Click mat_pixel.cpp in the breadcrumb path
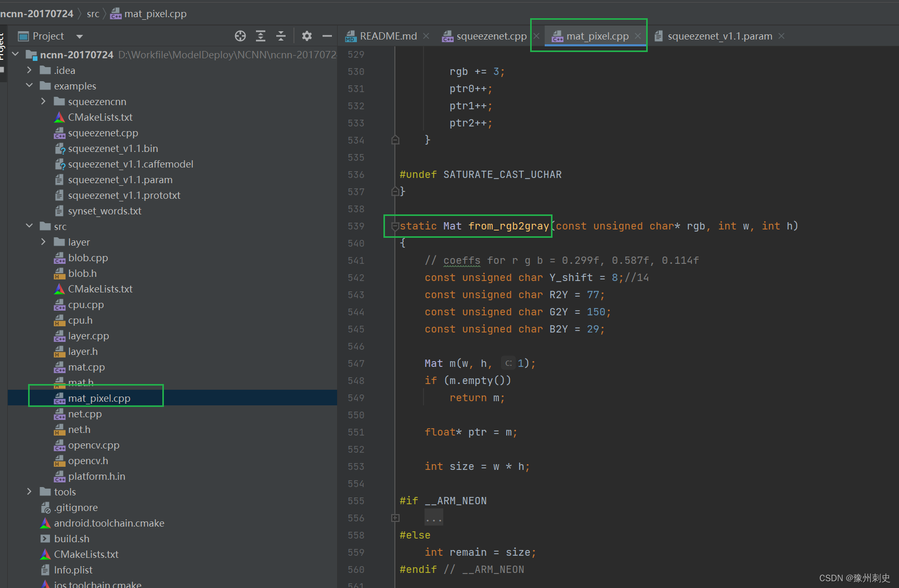 [x=149, y=14]
